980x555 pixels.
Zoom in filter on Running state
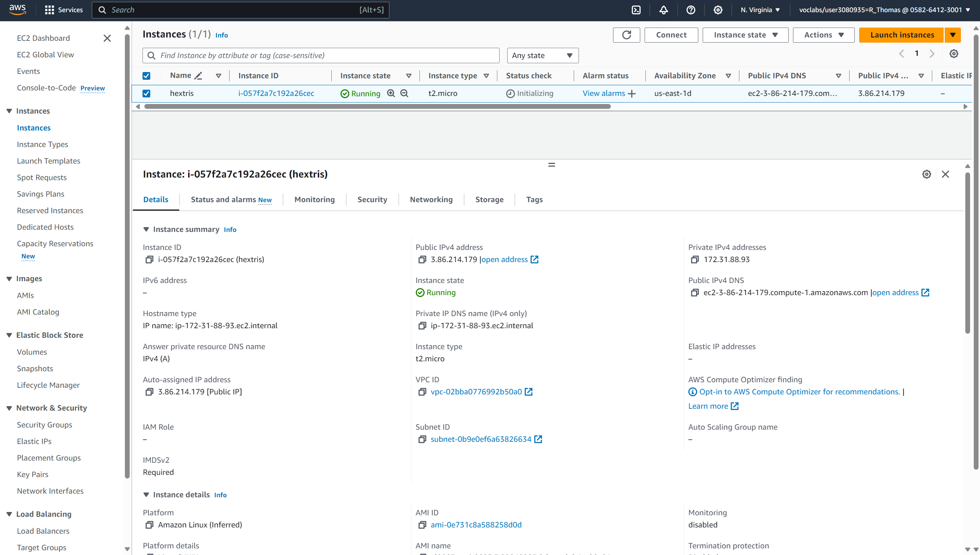click(391, 93)
